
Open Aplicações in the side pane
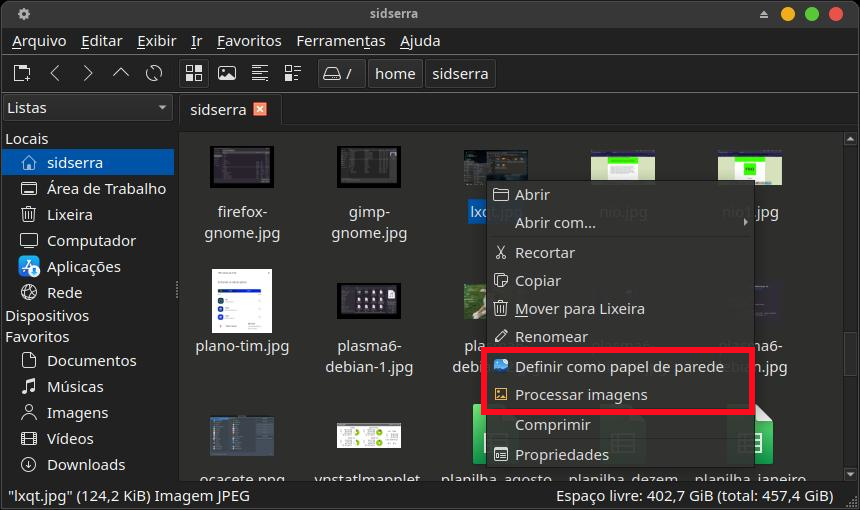click(x=83, y=267)
